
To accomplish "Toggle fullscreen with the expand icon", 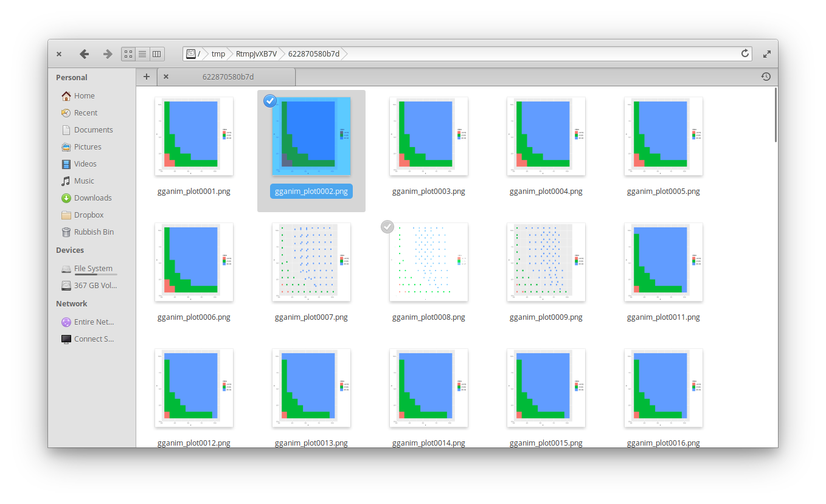I will click(766, 54).
